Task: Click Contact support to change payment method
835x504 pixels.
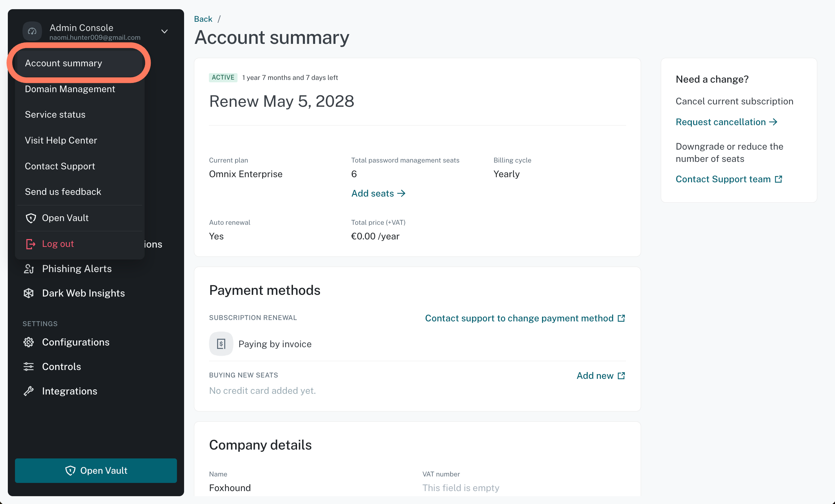Action: (525, 318)
